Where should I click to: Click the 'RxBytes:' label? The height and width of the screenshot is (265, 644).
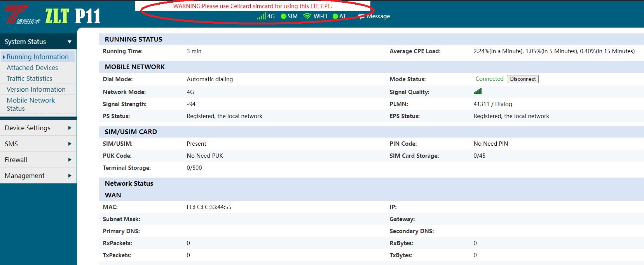401,243
